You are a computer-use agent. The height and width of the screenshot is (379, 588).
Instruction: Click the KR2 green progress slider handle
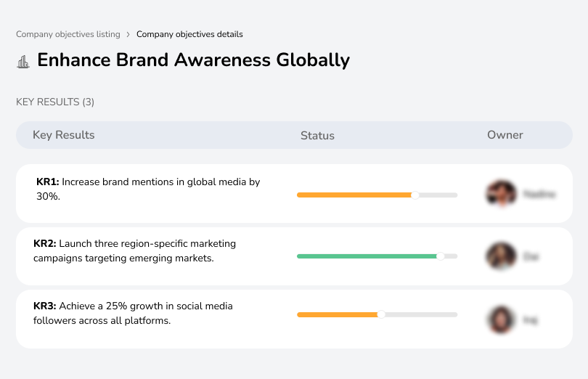pyautogui.click(x=441, y=256)
